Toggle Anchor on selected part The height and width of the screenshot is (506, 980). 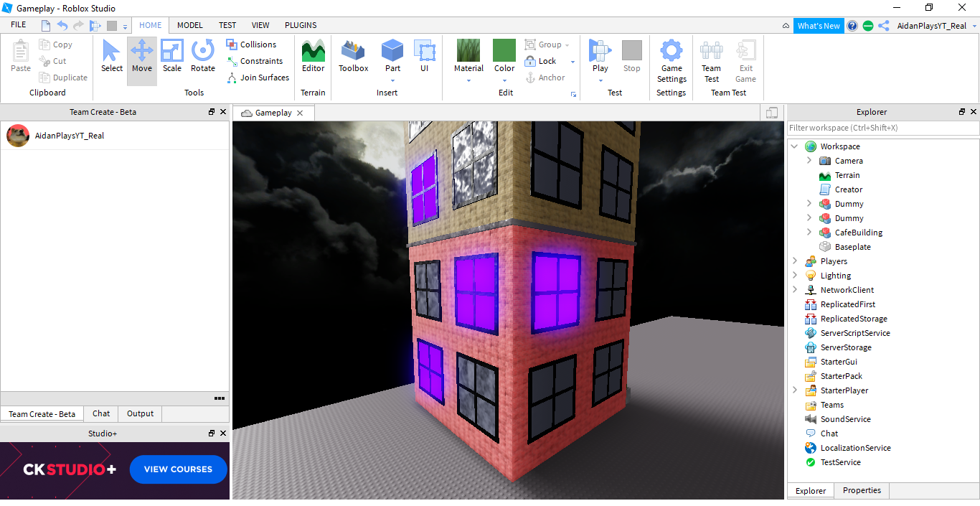(545, 78)
